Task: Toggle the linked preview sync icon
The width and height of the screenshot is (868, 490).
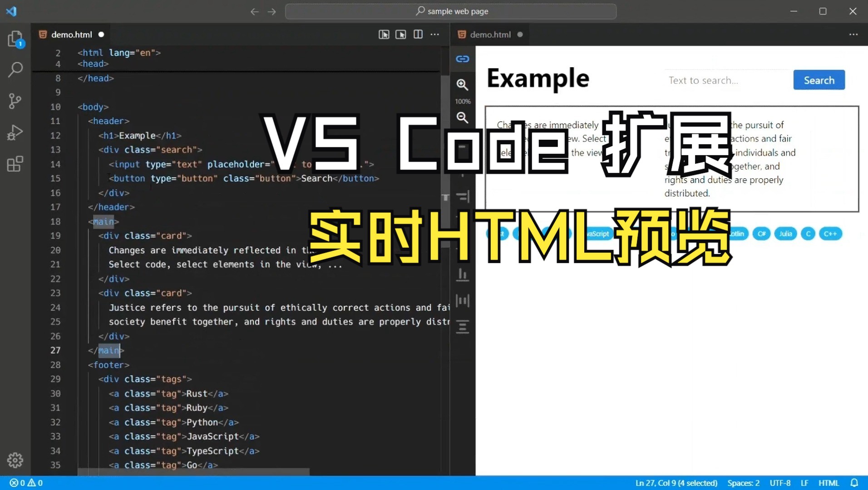Action: click(x=463, y=59)
